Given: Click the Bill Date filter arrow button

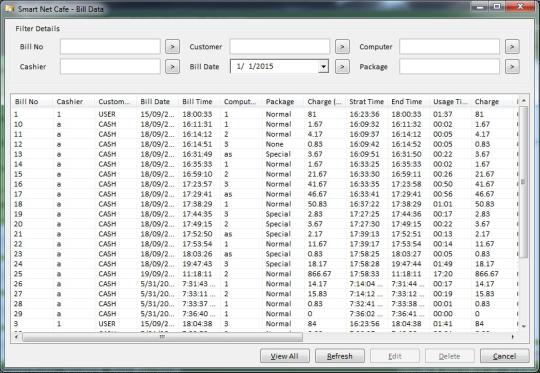Looking at the screenshot, I should pyautogui.click(x=342, y=66).
